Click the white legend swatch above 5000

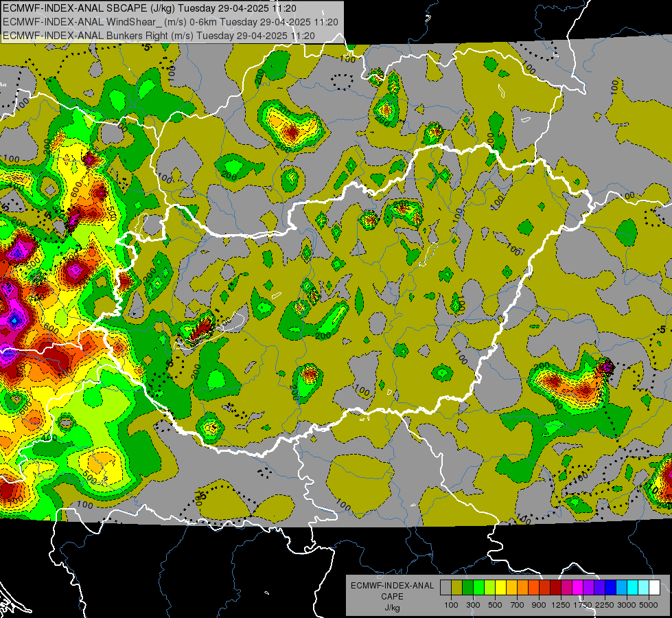point(654,588)
